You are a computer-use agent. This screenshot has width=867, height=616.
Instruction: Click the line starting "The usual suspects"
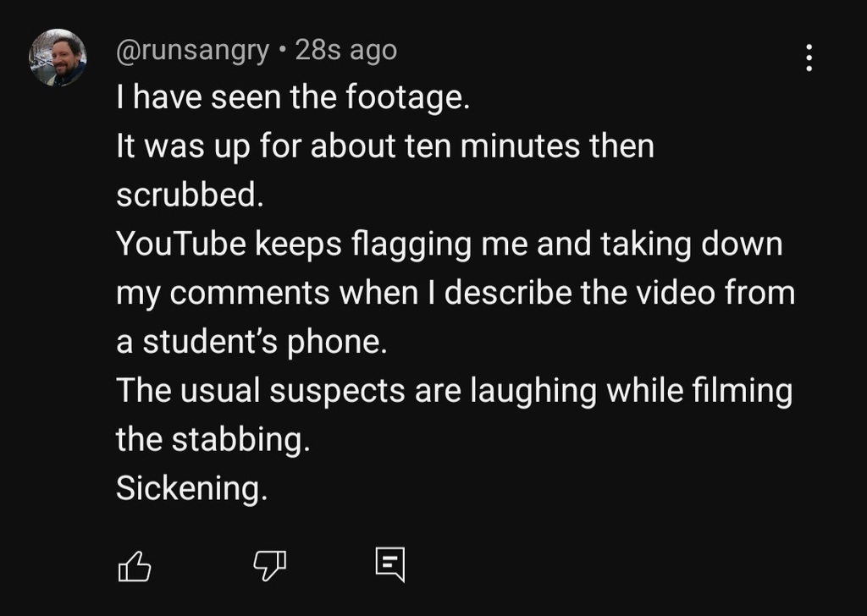click(454, 391)
